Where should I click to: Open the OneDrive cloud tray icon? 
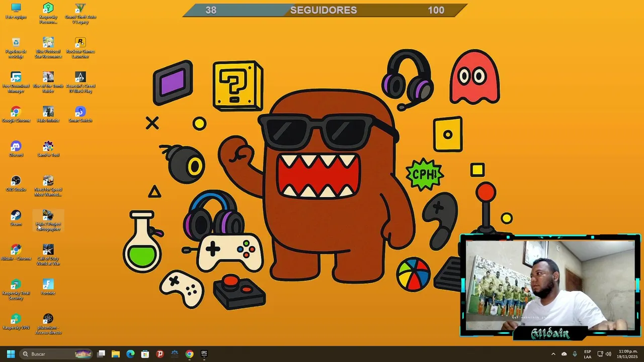coord(564,354)
